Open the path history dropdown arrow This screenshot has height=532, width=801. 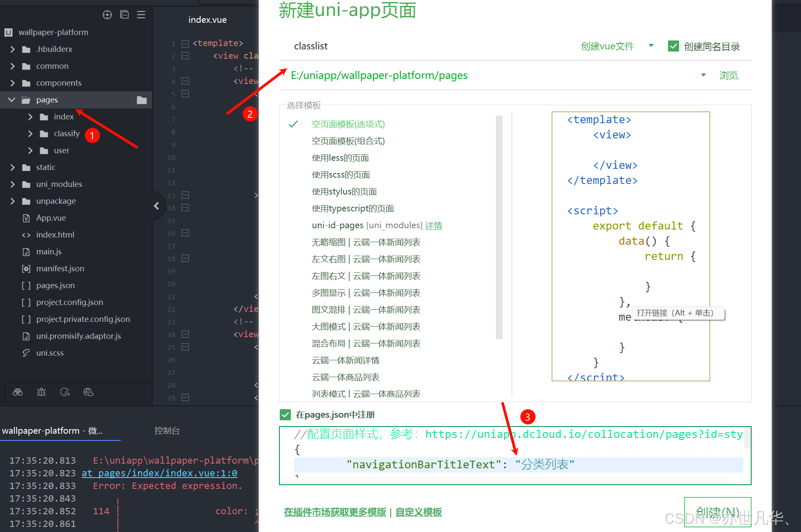pyautogui.click(x=704, y=75)
